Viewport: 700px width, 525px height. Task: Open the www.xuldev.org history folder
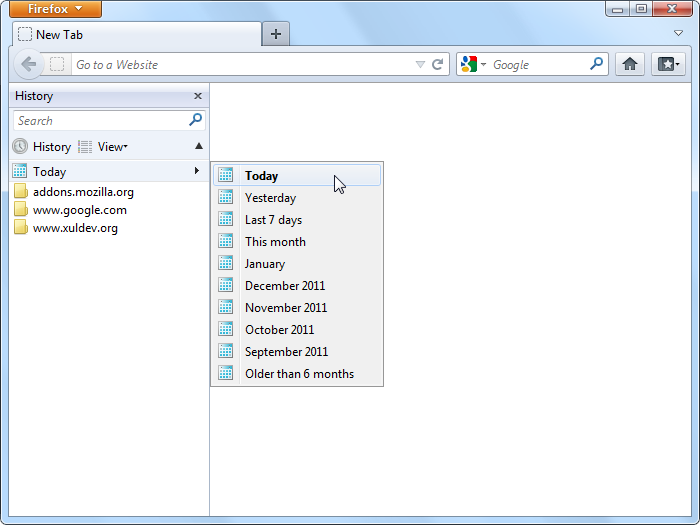click(x=75, y=228)
